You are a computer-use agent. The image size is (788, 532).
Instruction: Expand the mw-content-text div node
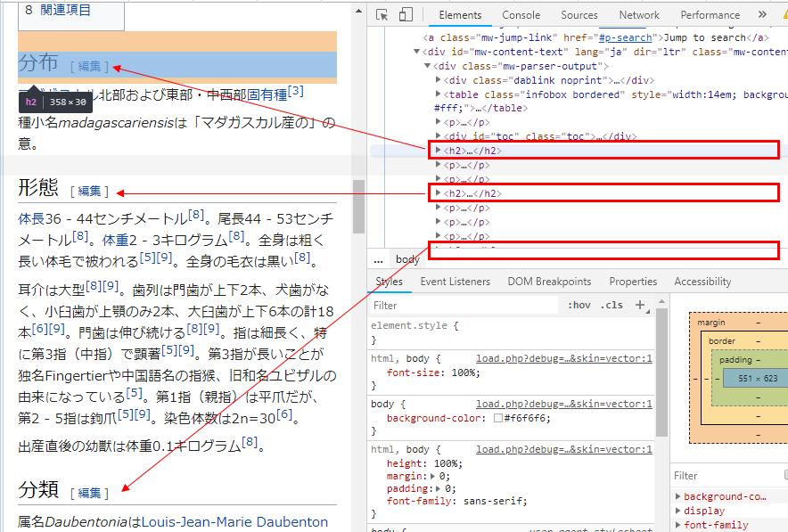pyautogui.click(x=416, y=52)
